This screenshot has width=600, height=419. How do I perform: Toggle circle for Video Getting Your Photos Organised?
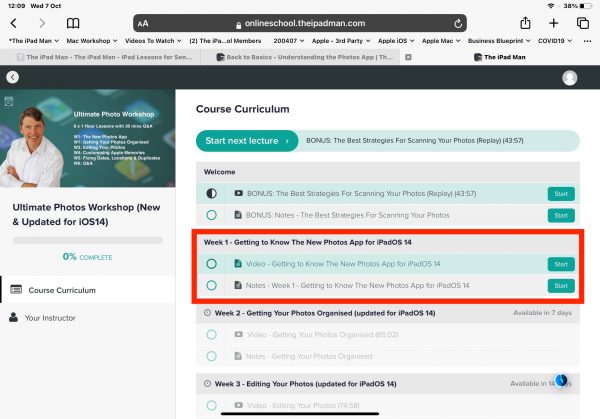click(211, 334)
